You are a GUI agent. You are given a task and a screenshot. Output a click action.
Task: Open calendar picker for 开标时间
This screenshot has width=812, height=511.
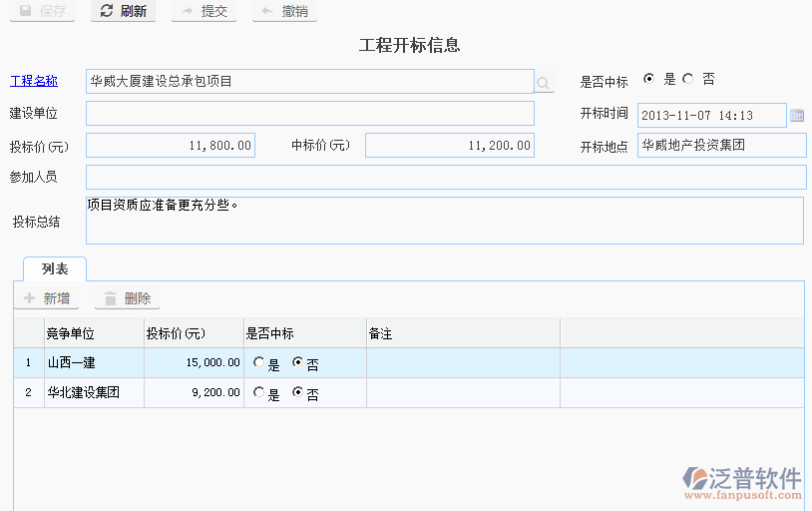797,116
